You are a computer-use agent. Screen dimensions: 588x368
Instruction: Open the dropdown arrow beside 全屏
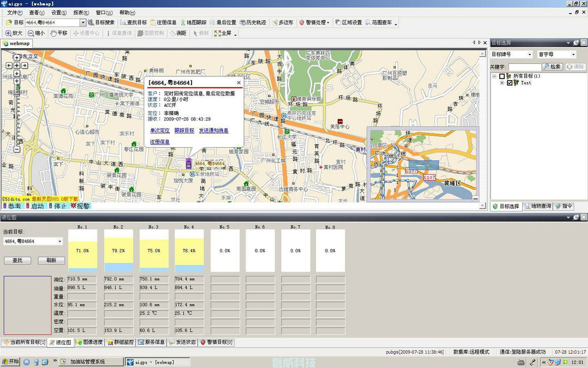(236, 34)
